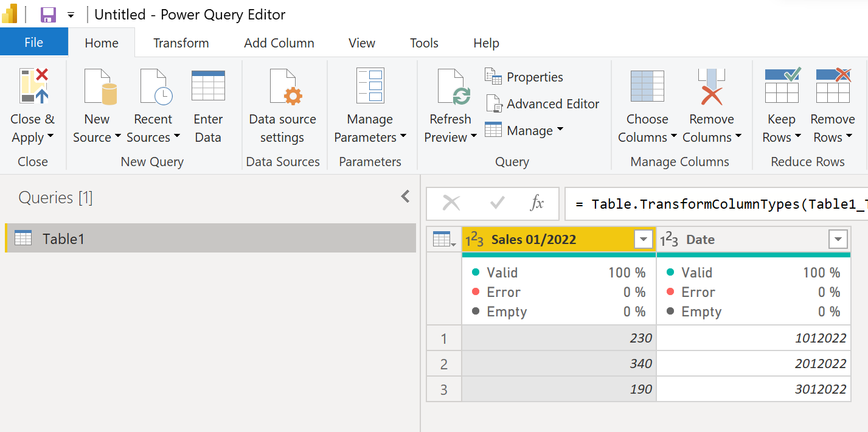868x432 pixels.
Task: Expand the Manage Parameters dropdown arrow
Action: point(403,137)
